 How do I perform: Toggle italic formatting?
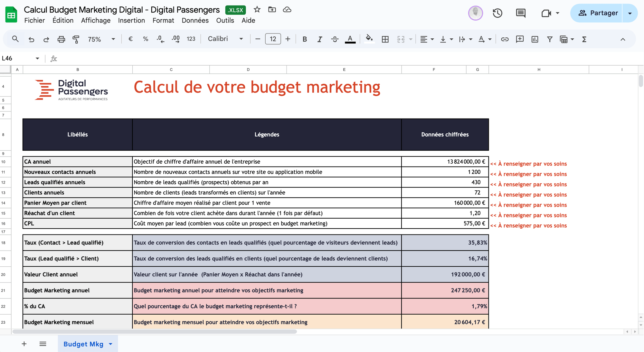[x=319, y=39]
